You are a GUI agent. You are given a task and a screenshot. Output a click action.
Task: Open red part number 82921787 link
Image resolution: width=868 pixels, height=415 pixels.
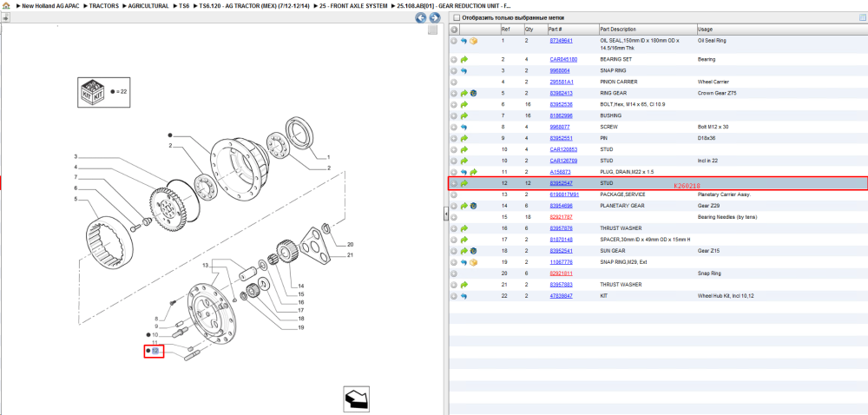[561, 217]
